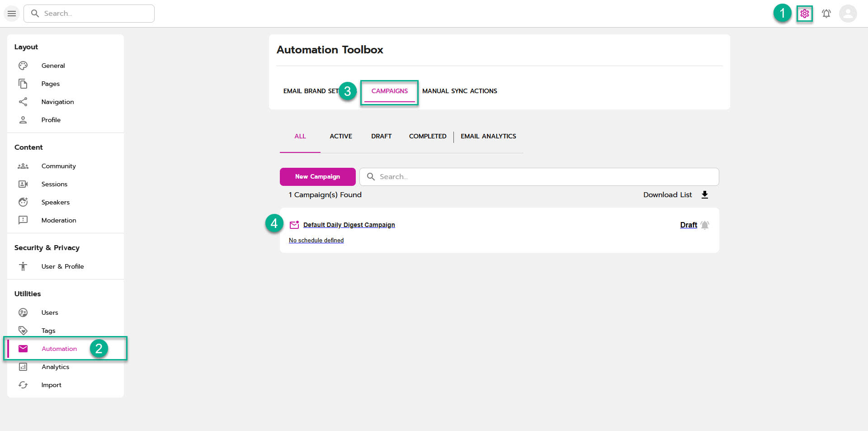Click the No schedule defined link
868x431 pixels.
[316, 241]
